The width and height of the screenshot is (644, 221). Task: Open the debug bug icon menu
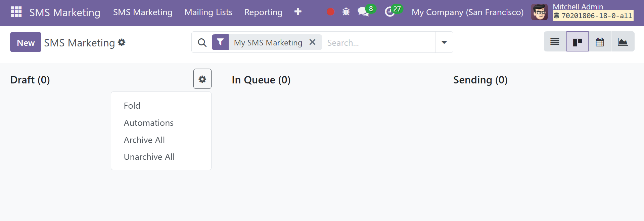346,12
